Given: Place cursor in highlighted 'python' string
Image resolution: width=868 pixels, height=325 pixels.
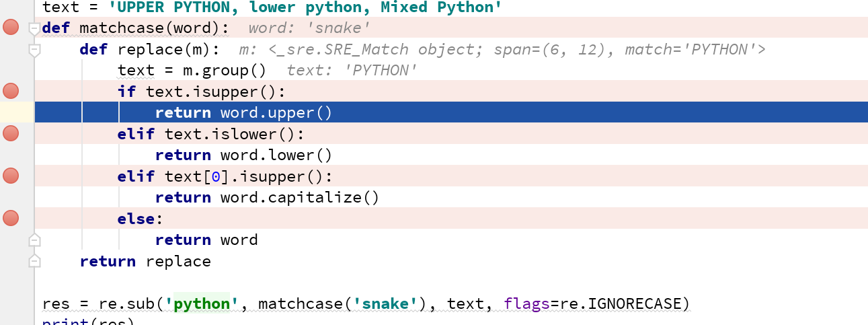Looking at the screenshot, I should [202, 304].
